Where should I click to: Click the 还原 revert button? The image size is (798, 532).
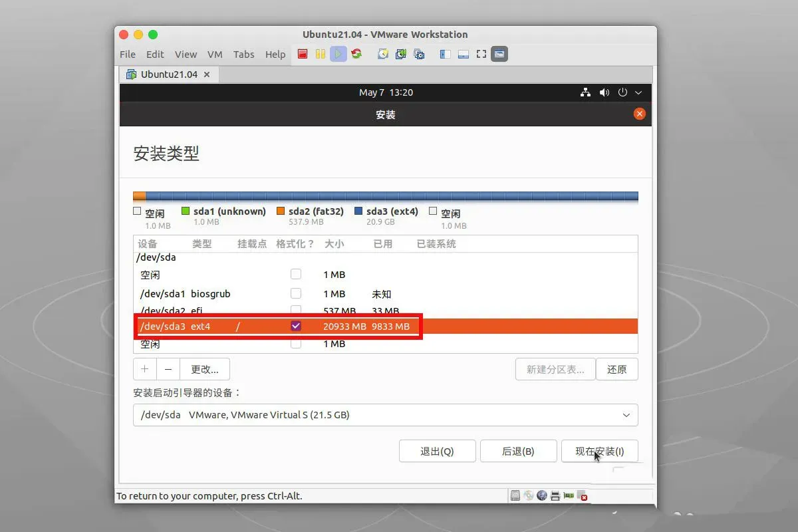point(617,369)
